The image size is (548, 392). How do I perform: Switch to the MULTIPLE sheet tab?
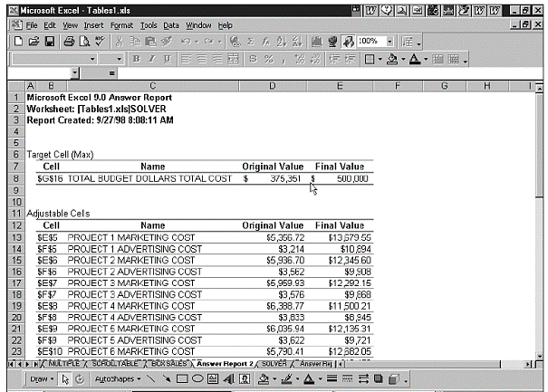tap(63, 364)
